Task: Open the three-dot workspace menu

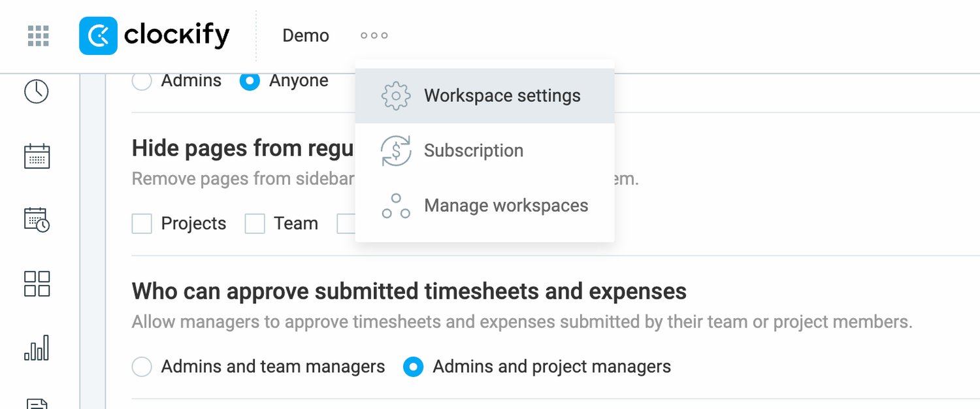Action: pos(374,35)
